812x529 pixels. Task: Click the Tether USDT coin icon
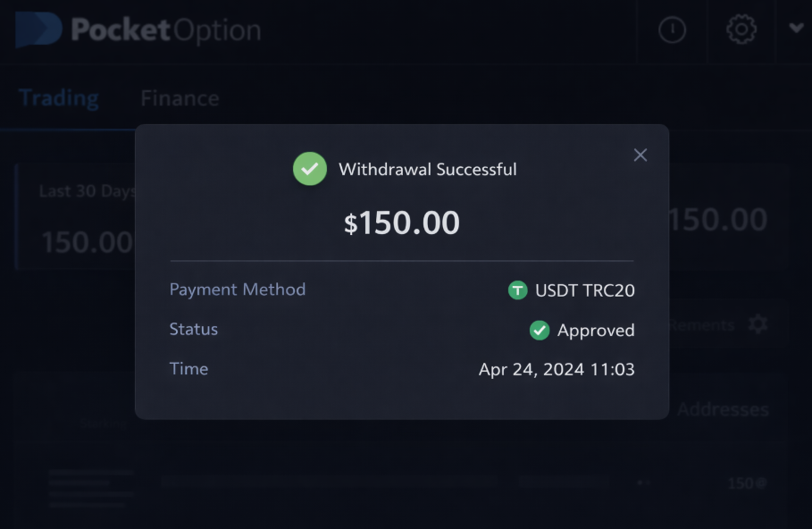point(517,290)
